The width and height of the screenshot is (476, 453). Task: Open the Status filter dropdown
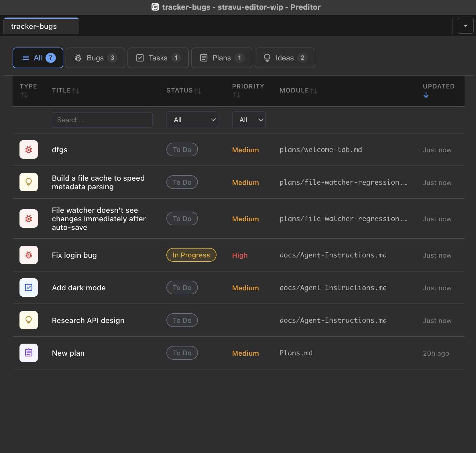tap(192, 120)
